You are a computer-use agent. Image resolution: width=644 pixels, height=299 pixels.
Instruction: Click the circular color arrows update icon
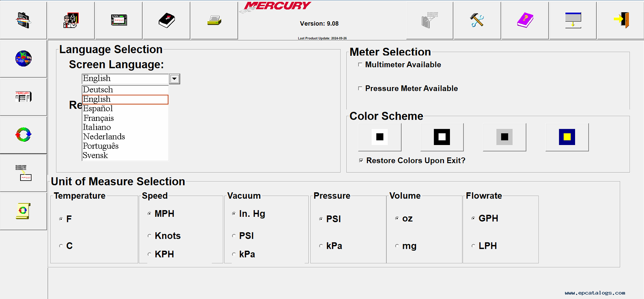pyautogui.click(x=23, y=135)
